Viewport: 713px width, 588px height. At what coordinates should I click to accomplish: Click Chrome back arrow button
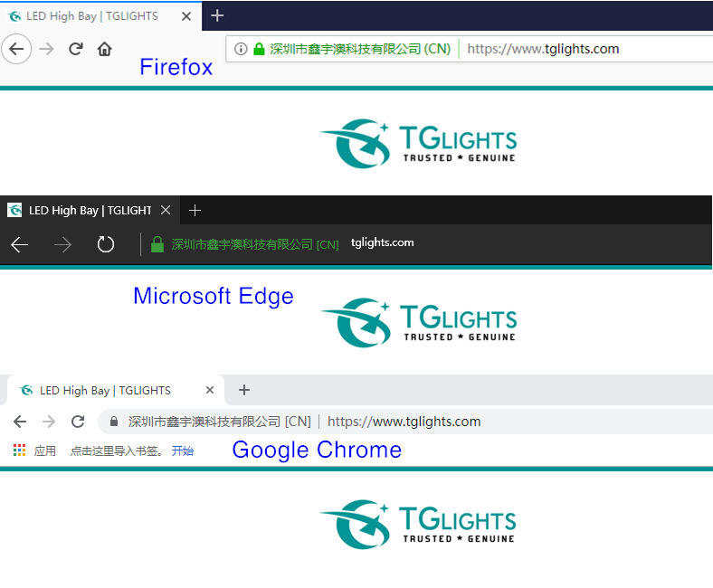point(20,422)
